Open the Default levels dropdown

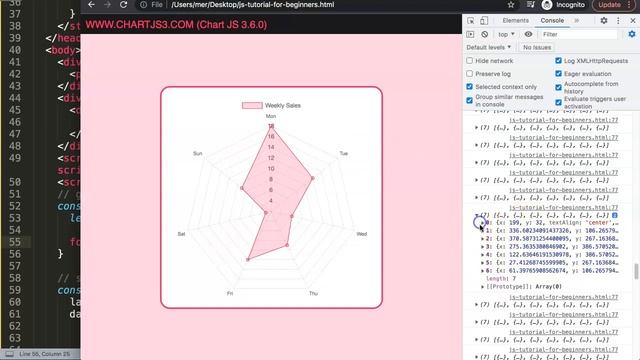pyautogui.click(x=489, y=47)
